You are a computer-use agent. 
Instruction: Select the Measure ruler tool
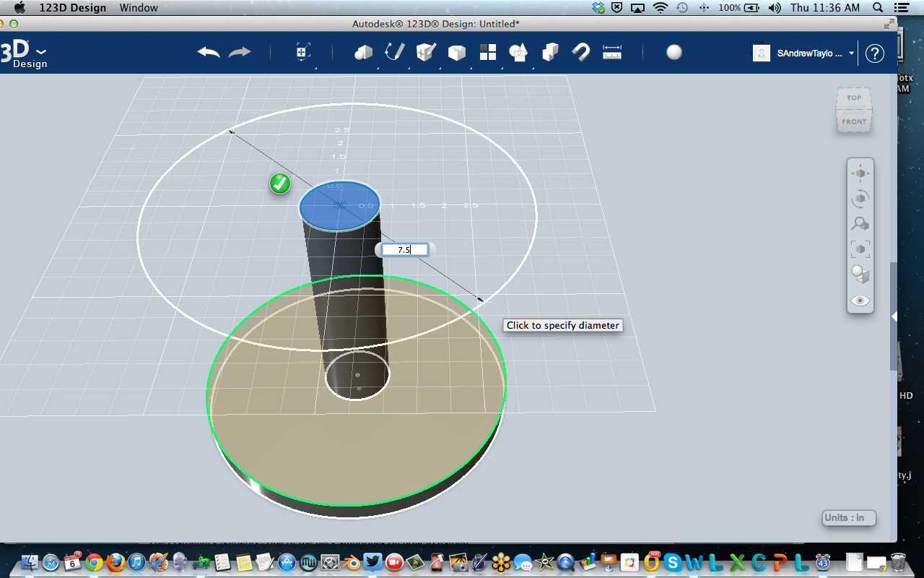(612, 52)
